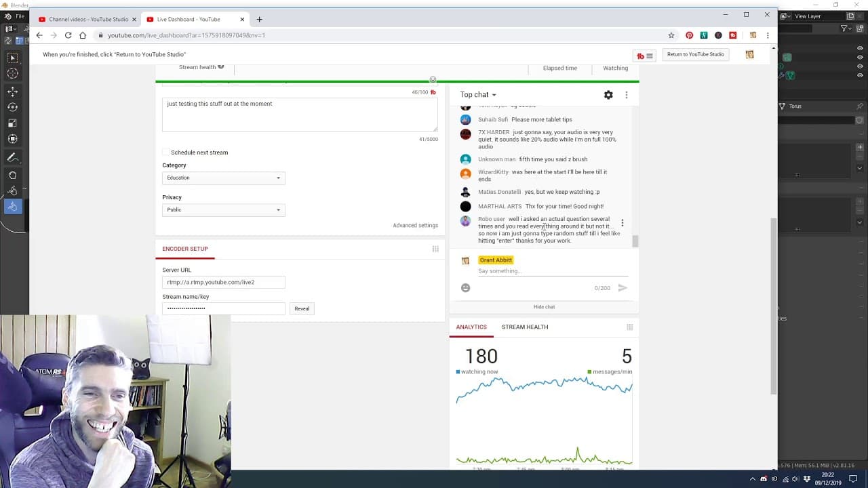Viewport: 868px width, 488px height.
Task: Click the Blender logo icon
Action: coord(8,16)
